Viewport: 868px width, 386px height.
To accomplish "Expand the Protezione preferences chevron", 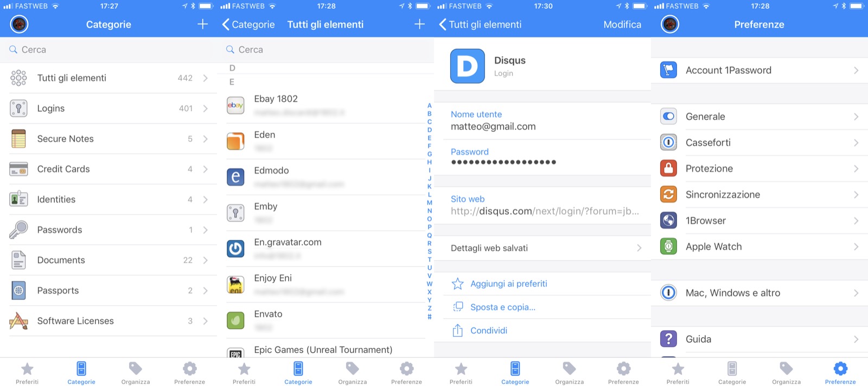I will click(x=856, y=169).
